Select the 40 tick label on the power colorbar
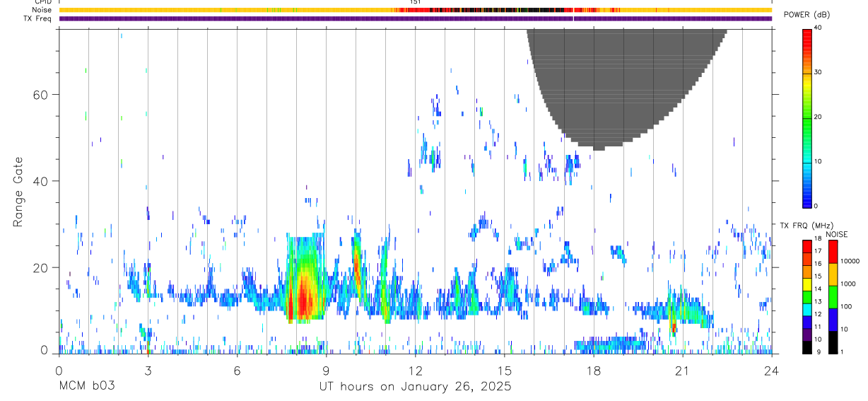The width and height of the screenshot is (868, 401). click(x=818, y=28)
